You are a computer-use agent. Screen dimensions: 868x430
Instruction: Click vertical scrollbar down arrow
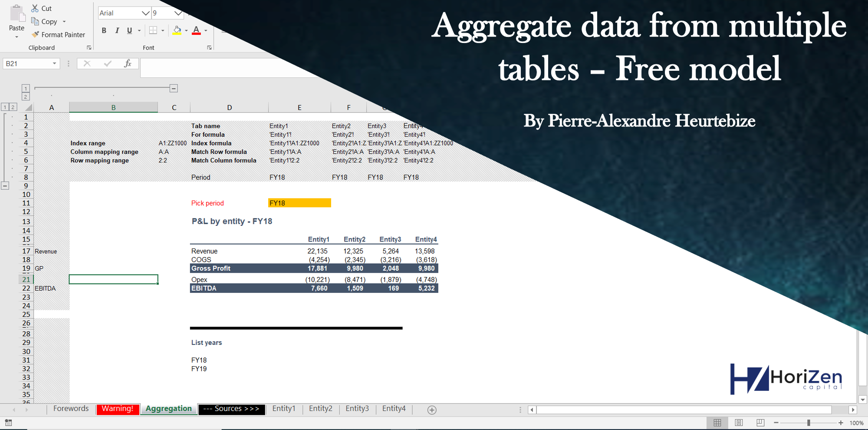coord(863,400)
